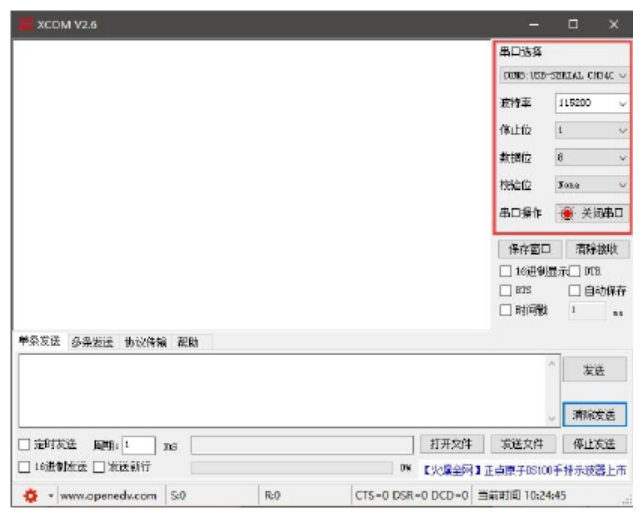Click the XCOM app icon in title bar
This screenshot has width=640, height=516.
(x=25, y=24)
